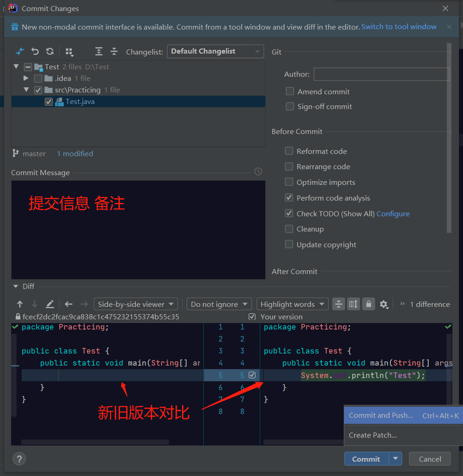Click the Cancel button
This screenshot has height=476, width=463.
(430, 459)
